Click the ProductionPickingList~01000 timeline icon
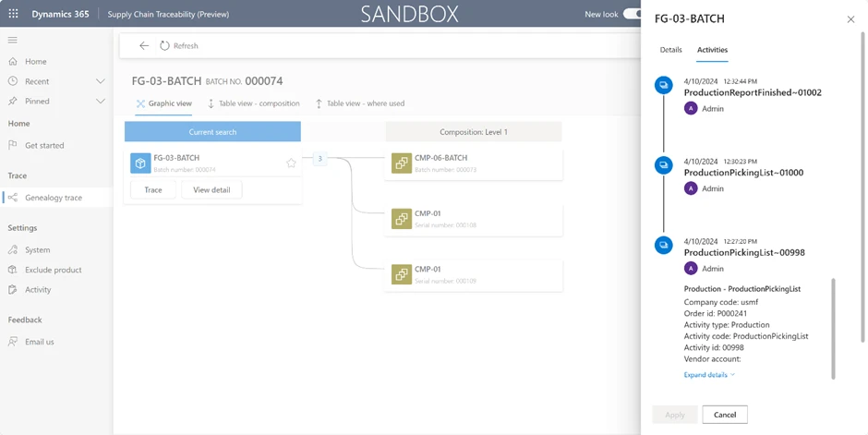The height and width of the screenshot is (435, 868). tap(663, 165)
